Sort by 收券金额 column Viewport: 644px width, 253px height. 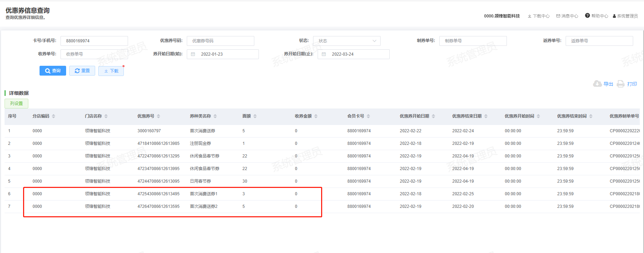316,116
